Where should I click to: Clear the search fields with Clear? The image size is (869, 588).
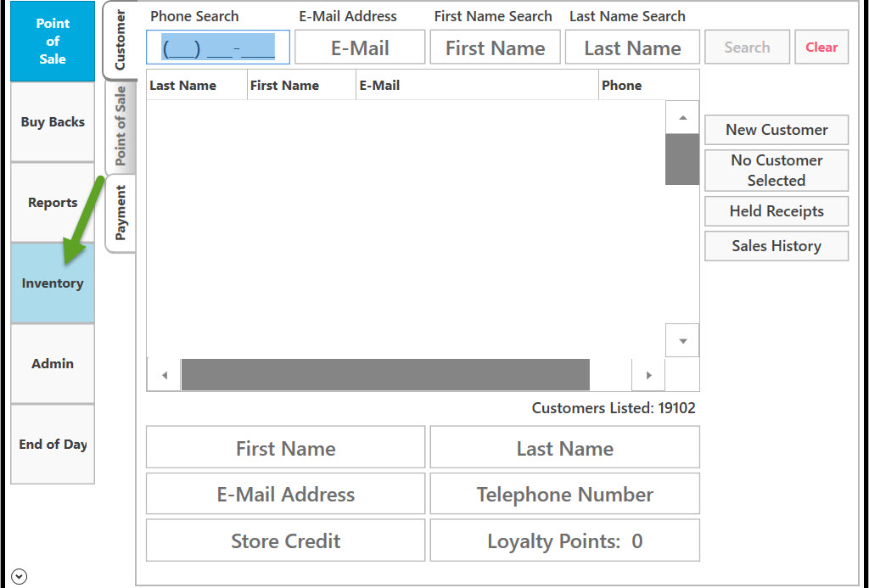point(821,48)
